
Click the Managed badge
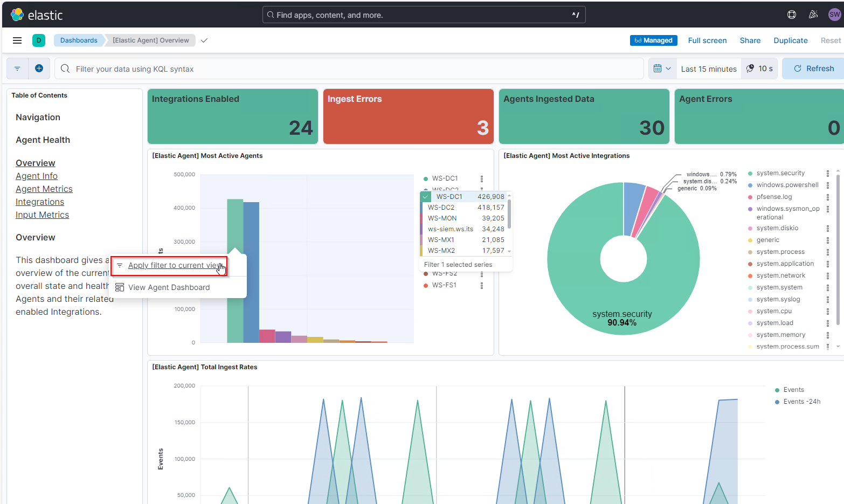(x=653, y=40)
